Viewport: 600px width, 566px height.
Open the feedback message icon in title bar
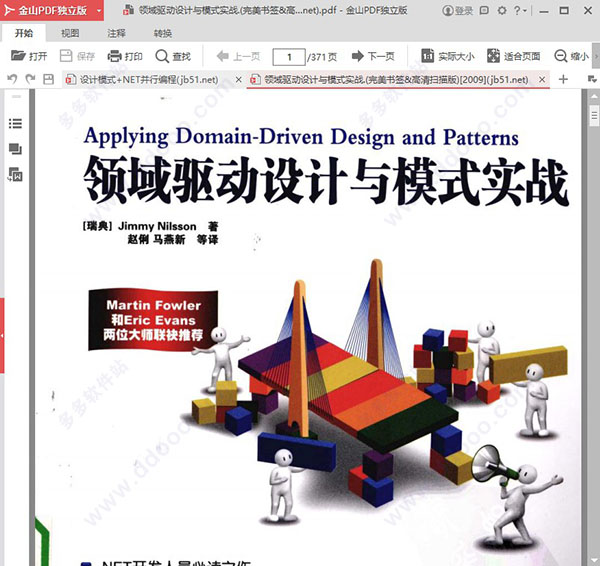click(x=484, y=10)
